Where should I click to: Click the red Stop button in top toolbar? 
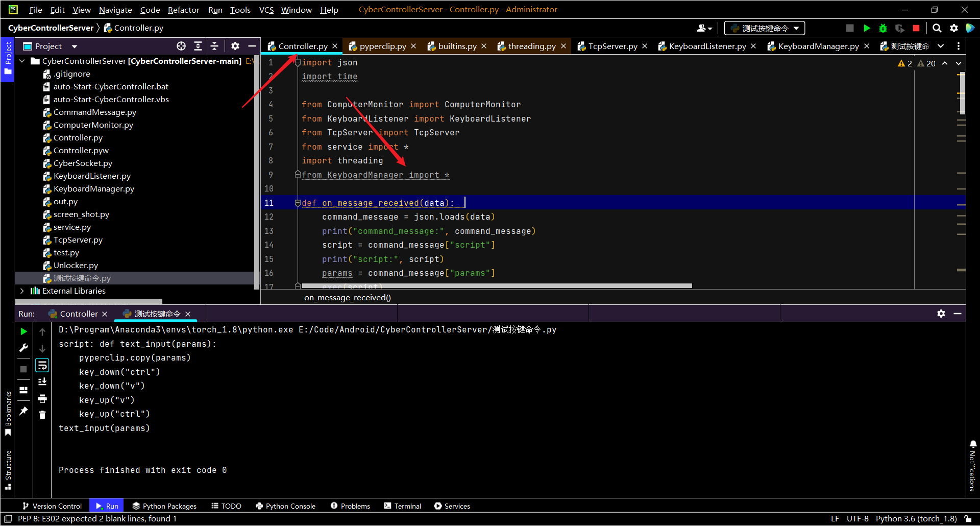(916, 28)
